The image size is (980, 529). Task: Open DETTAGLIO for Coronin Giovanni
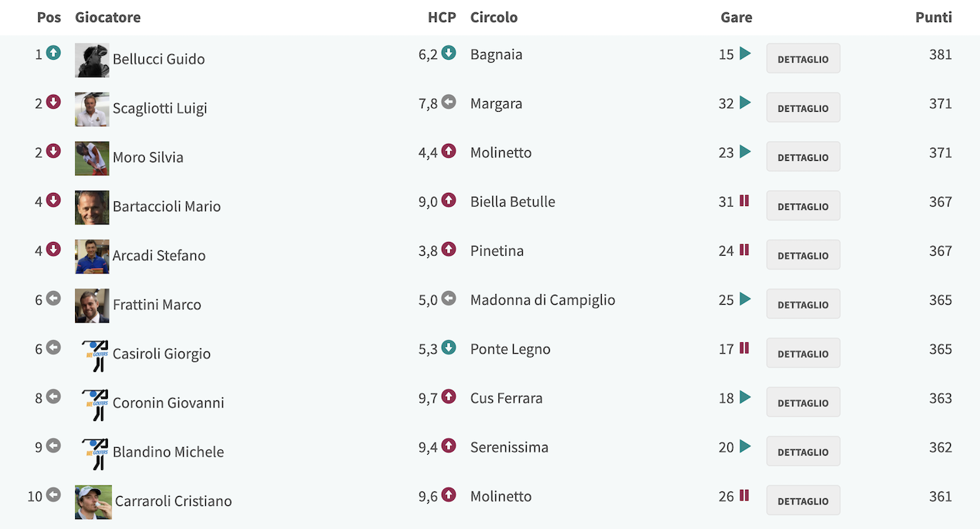(803, 403)
